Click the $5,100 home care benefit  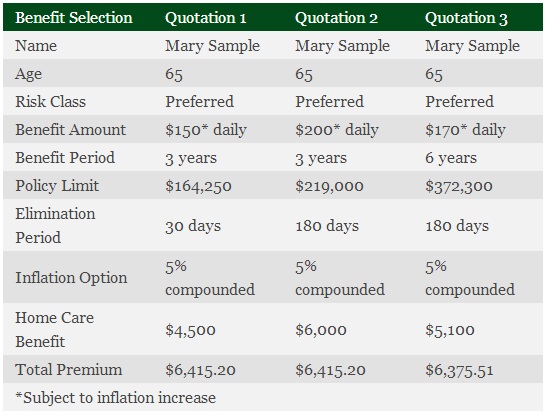tap(450, 330)
